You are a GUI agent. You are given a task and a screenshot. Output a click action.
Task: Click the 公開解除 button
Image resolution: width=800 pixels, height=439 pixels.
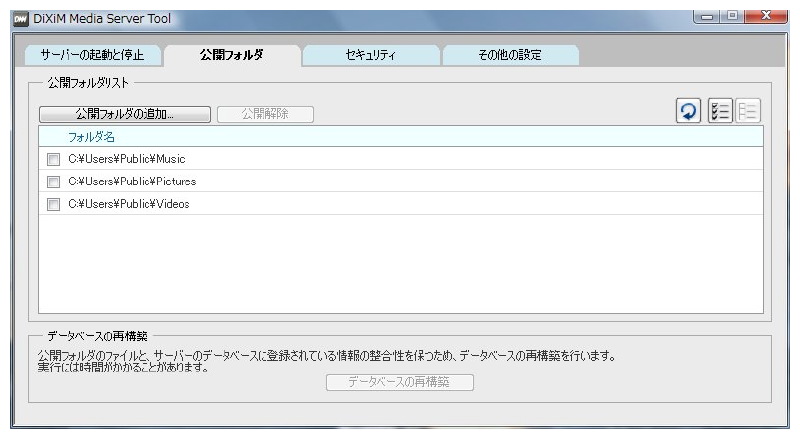265,114
